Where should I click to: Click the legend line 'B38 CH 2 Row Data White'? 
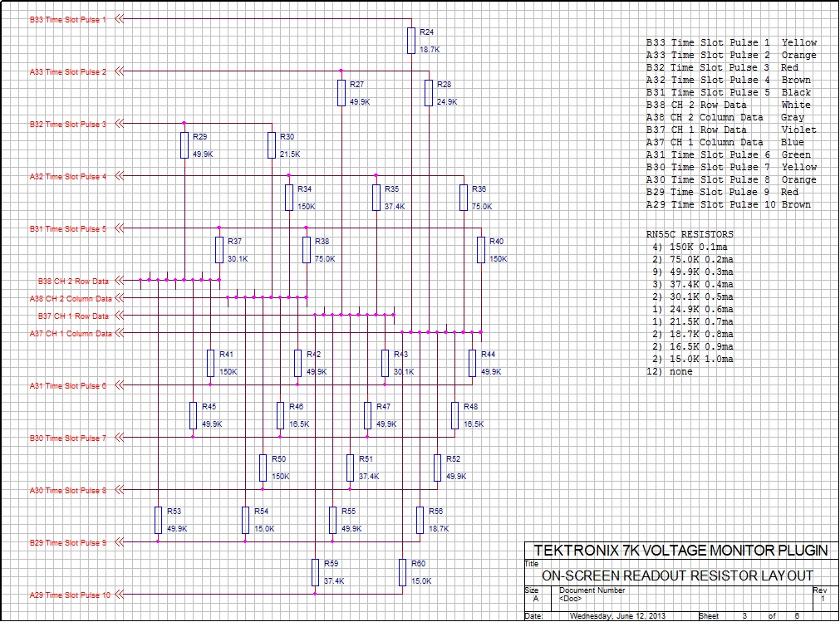728,105
